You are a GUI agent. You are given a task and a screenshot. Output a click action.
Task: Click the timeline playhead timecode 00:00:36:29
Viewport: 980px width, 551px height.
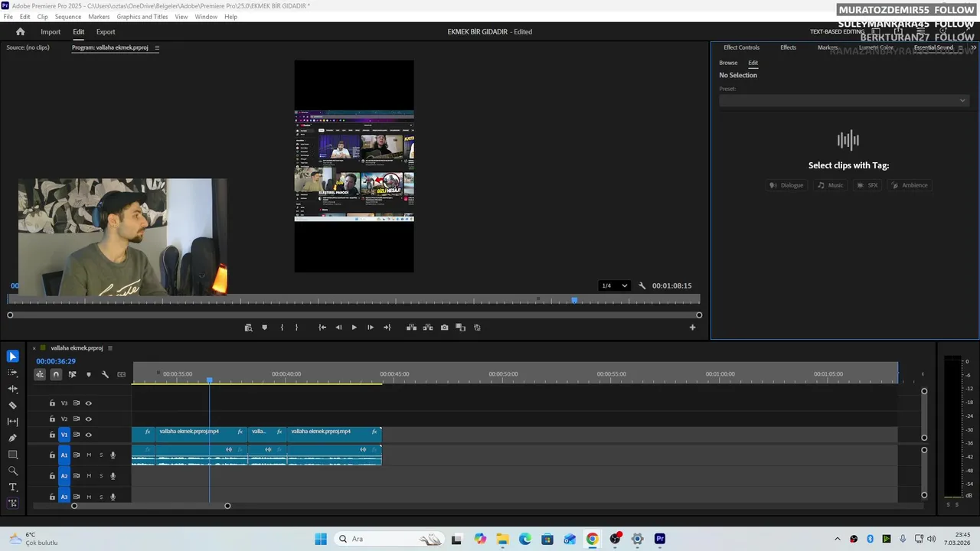(56, 361)
